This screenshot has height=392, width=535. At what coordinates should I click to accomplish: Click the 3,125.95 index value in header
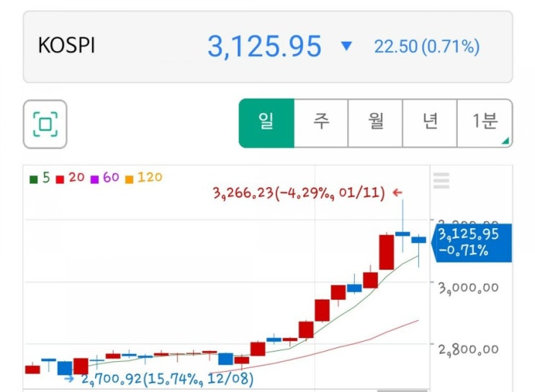click(x=264, y=46)
